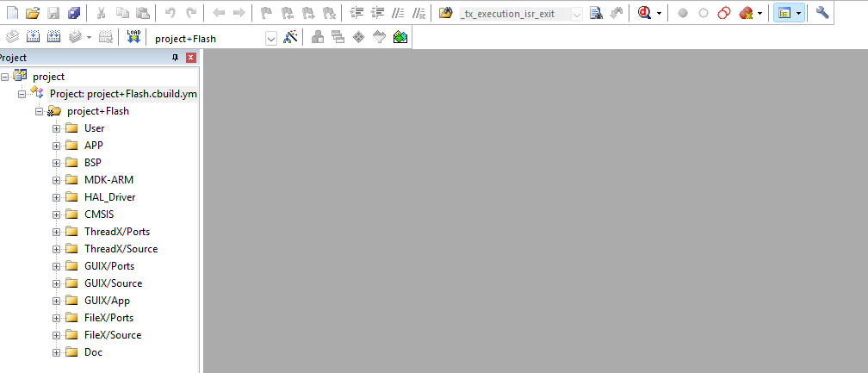The width and height of the screenshot is (868, 373).
Task: Open the Pack Installer icon
Action: [400, 38]
